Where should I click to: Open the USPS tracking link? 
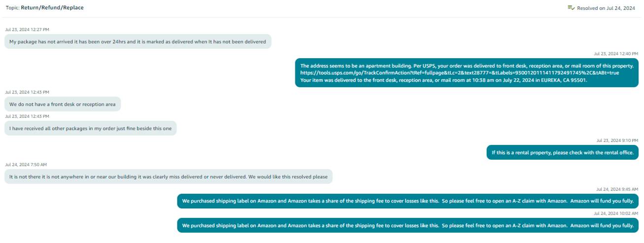[x=460, y=72]
